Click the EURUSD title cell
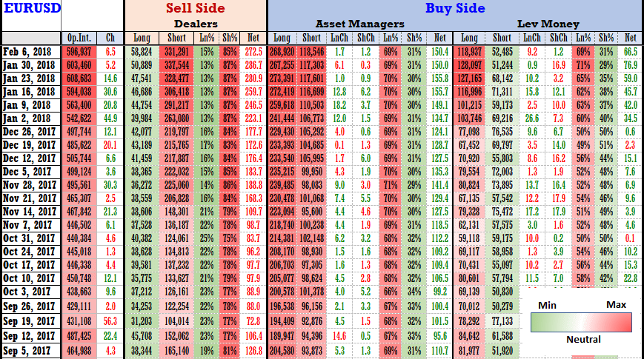Image resolution: width=644 pixels, height=359 pixels. (x=30, y=10)
